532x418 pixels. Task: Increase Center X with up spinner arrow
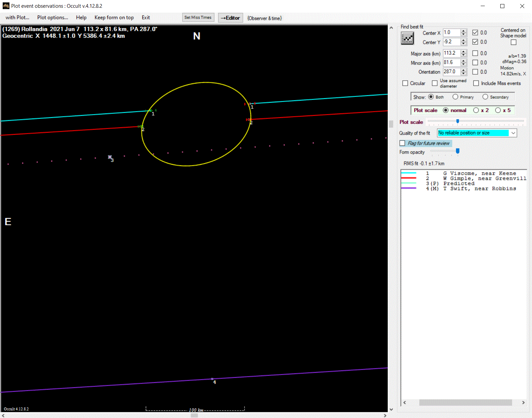pos(464,31)
